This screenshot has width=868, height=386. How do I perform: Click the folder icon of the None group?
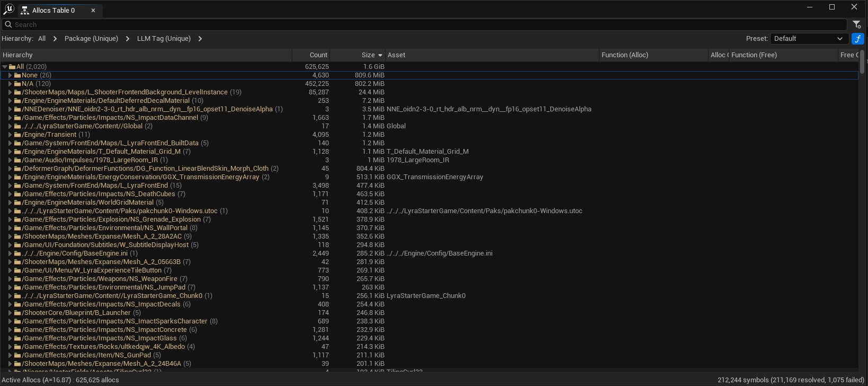17,75
